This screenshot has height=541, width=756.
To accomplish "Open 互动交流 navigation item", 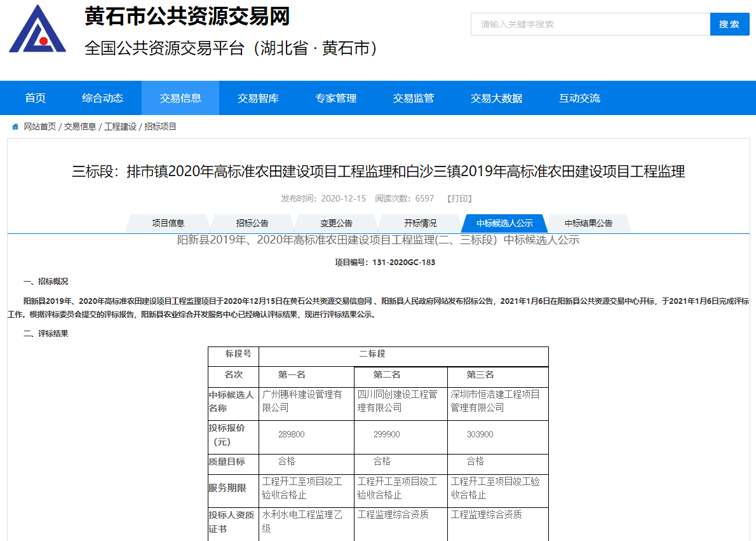I will point(579,98).
